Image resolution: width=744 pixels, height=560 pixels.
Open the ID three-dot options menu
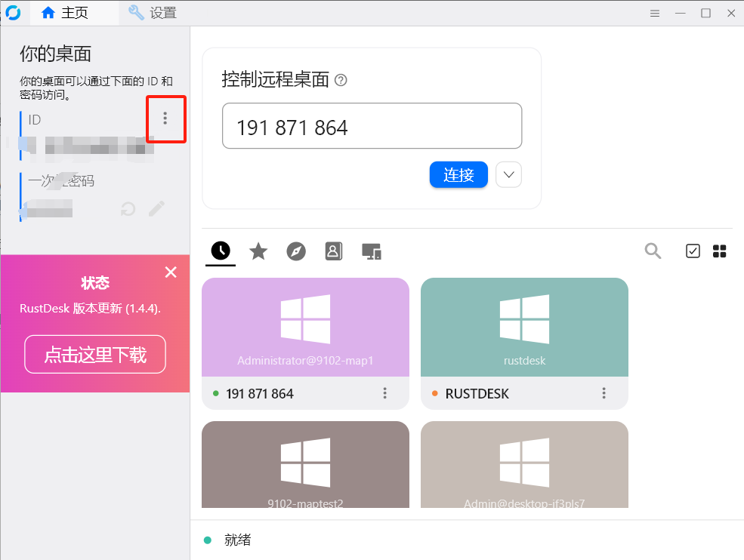[x=165, y=118]
